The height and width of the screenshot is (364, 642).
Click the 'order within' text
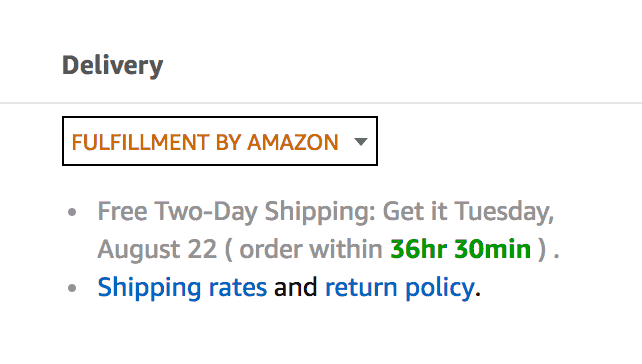point(311,249)
